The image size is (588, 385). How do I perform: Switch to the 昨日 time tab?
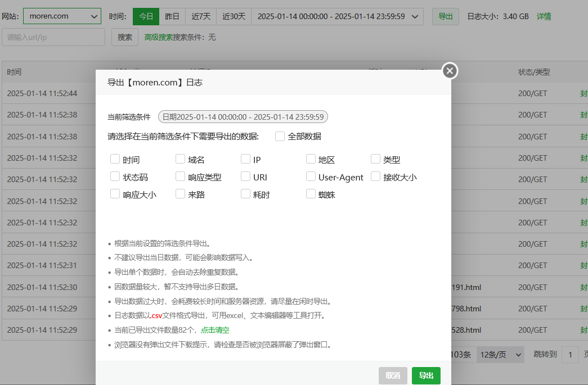point(172,16)
